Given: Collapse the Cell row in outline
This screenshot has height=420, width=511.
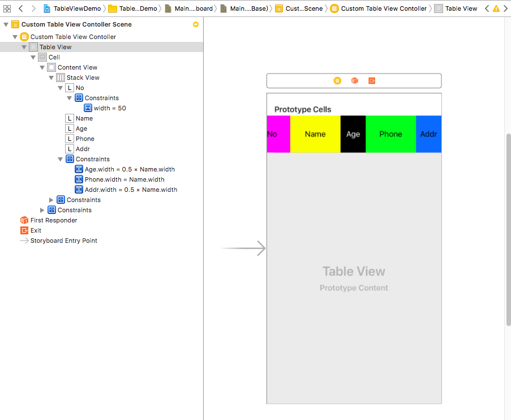Looking at the screenshot, I should tap(33, 57).
